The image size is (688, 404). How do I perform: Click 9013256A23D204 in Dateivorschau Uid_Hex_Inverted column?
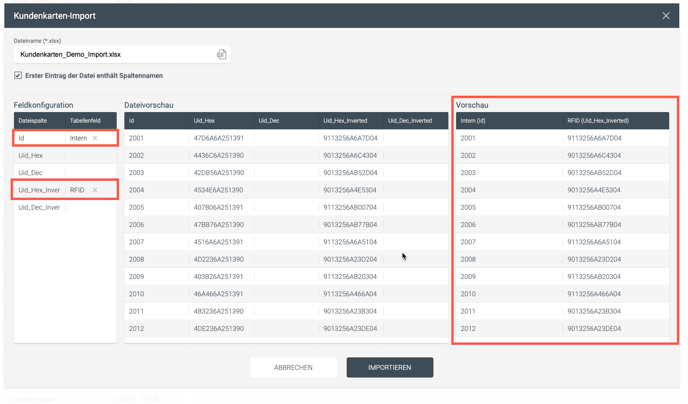(x=350, y=259)
